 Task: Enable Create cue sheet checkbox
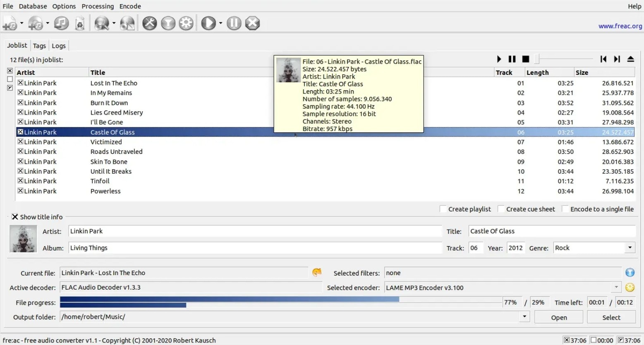click(x=501, y=209)
